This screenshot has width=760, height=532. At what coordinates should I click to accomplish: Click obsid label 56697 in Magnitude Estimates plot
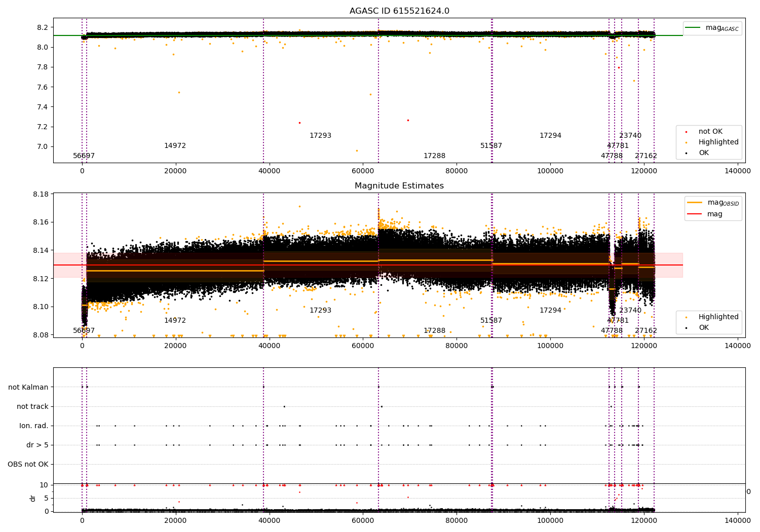click(84, 331)
